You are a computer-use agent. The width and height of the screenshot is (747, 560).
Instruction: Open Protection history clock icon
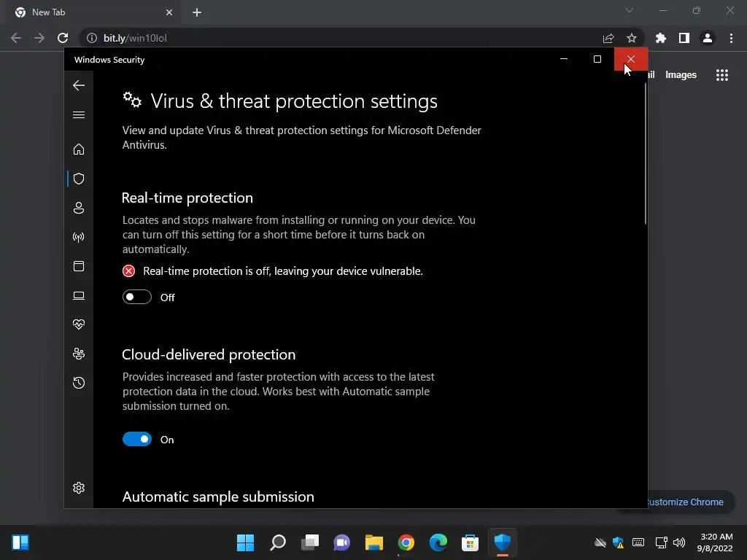click(x=79, y=383)
